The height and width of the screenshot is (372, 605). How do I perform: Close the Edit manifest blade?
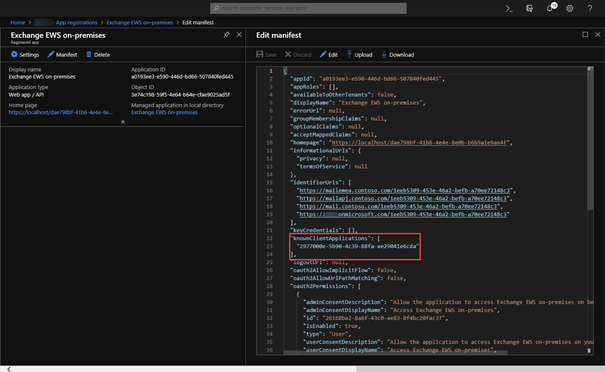click(598, 35)
